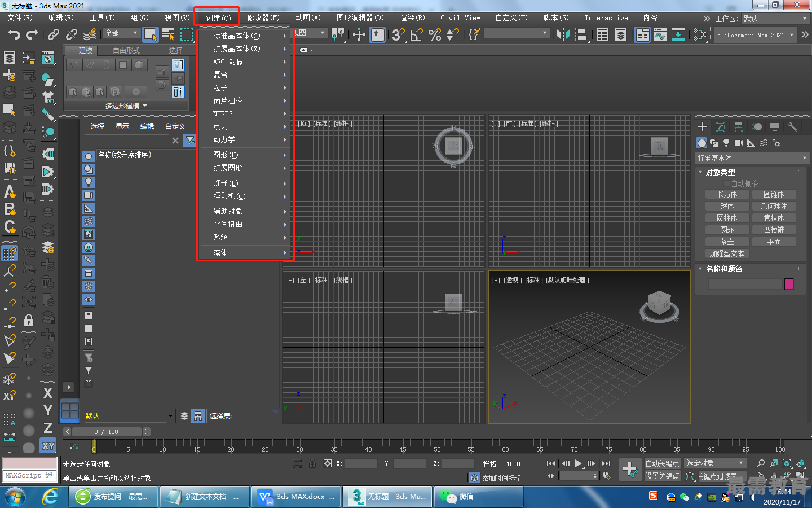812x508 pixels.
Task: Select the Link objects chain icon
Action: [x=54, y=34]
